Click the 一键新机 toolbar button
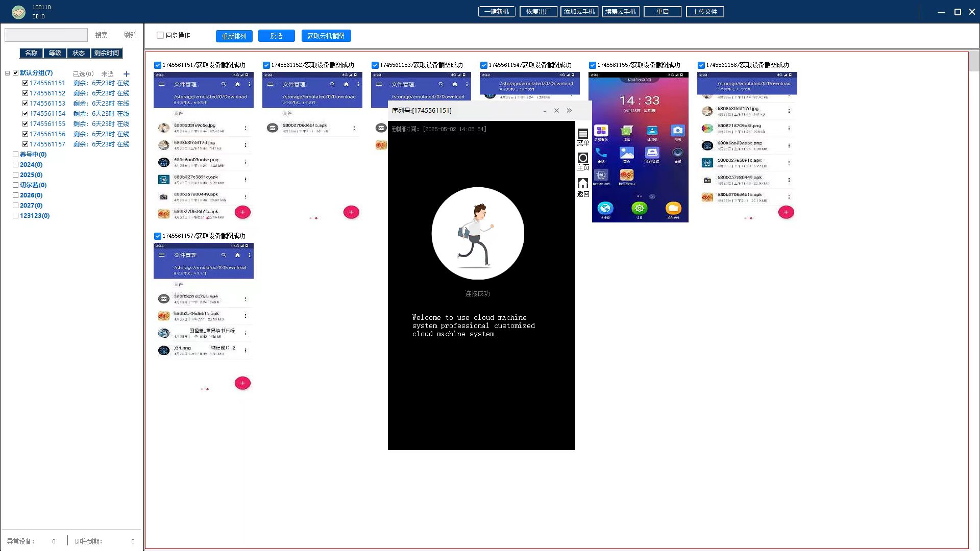 click(496, 12)
